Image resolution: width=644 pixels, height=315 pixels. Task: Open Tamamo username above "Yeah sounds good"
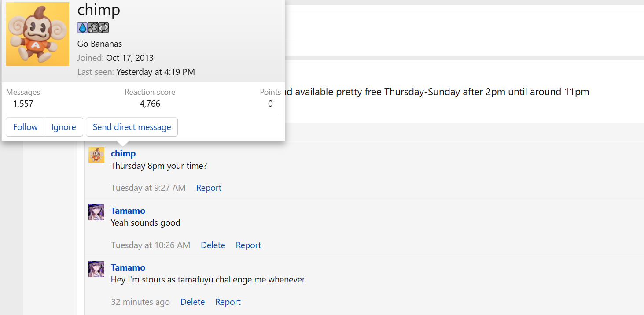tap(128, 211)
